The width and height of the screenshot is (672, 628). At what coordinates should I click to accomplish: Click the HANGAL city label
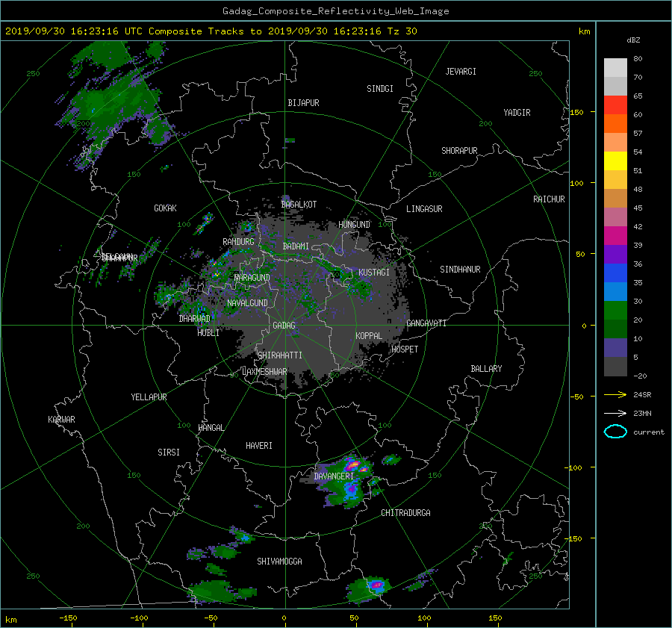coord(211,428)
